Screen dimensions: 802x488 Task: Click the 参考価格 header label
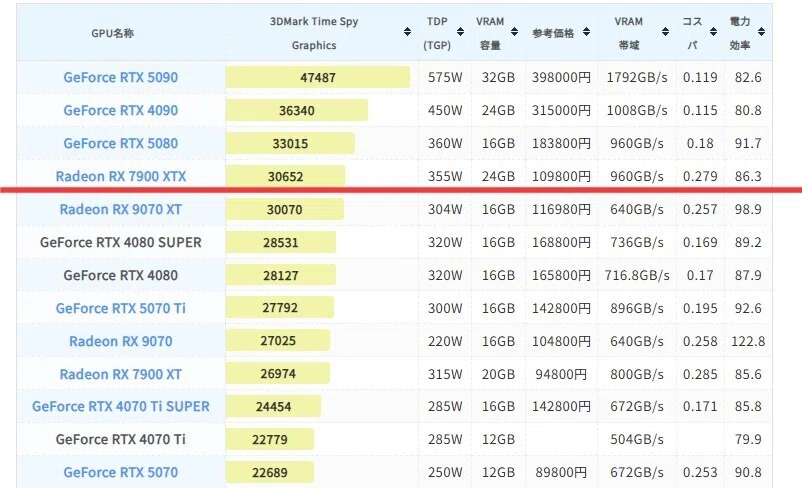(x=553, y=33)
